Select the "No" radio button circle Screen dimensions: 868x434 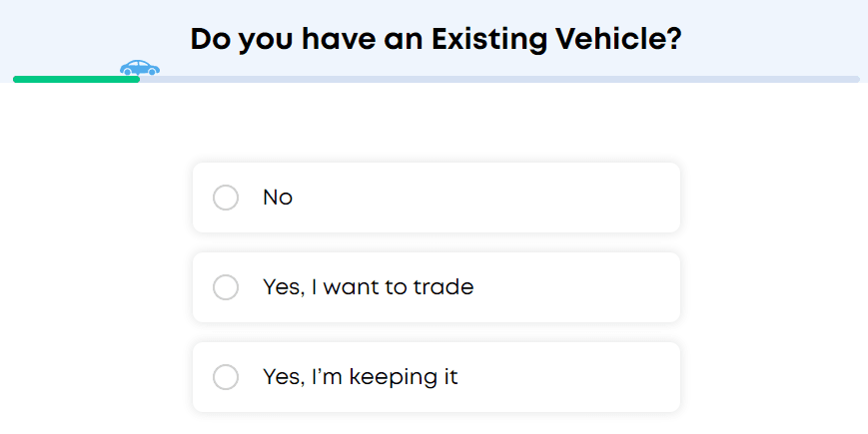point(226,198)
